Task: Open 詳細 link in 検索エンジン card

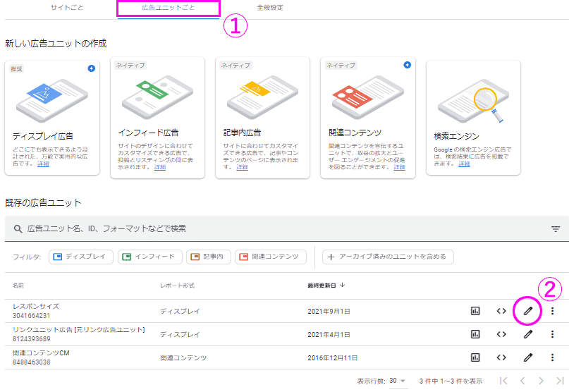Action: 464,164
